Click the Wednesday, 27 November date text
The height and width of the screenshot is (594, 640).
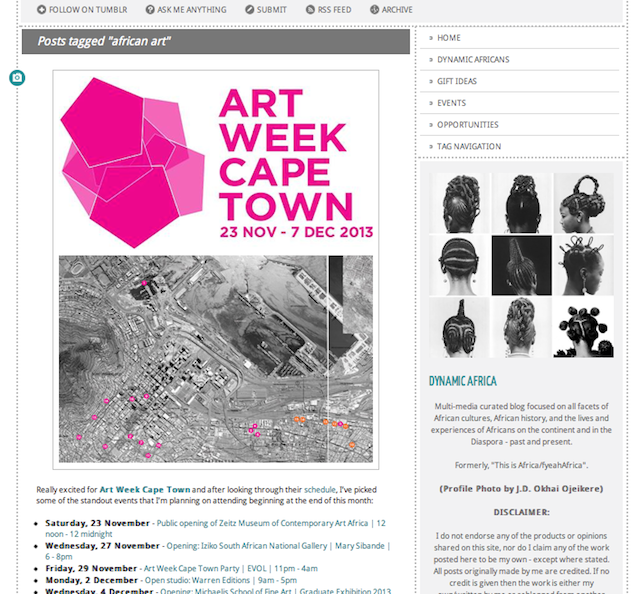click(x=102, y=546)
